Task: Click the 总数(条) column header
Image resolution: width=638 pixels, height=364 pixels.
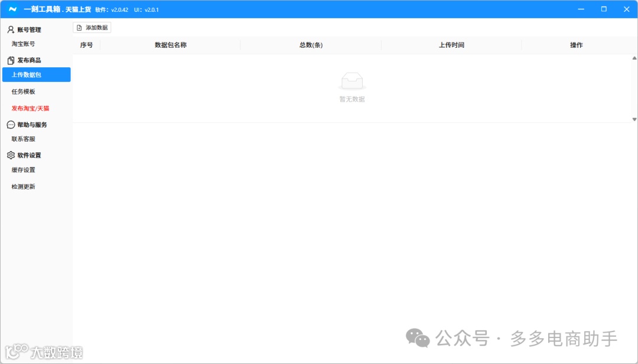Action: point(311,45)
